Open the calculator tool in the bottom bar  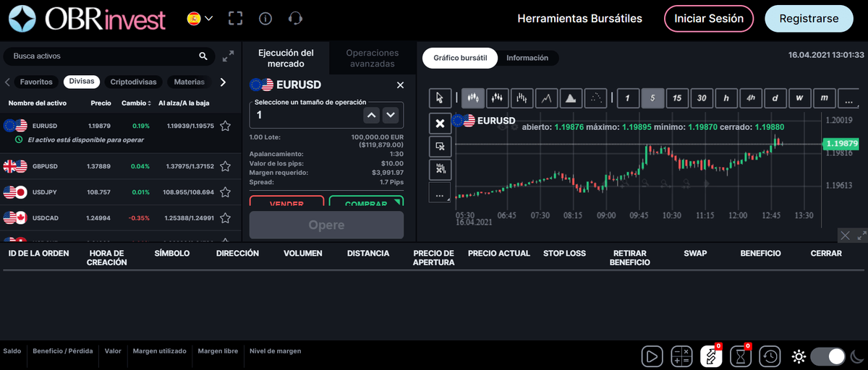point(681,356)
